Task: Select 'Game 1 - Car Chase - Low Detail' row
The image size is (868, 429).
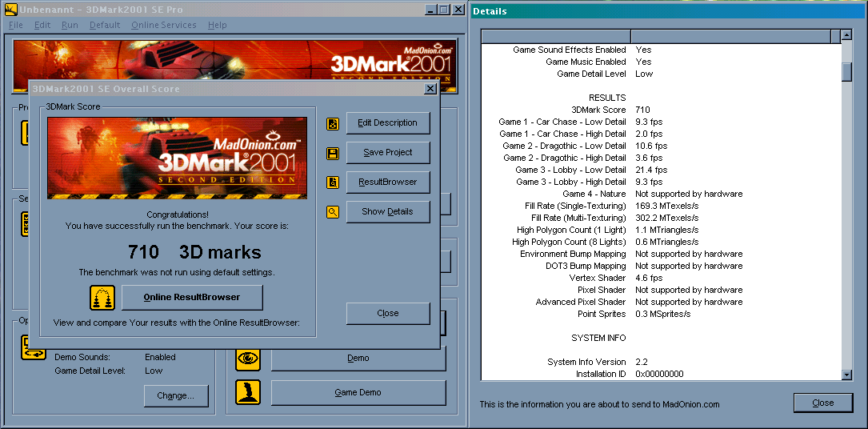Action: coord(661,122)
